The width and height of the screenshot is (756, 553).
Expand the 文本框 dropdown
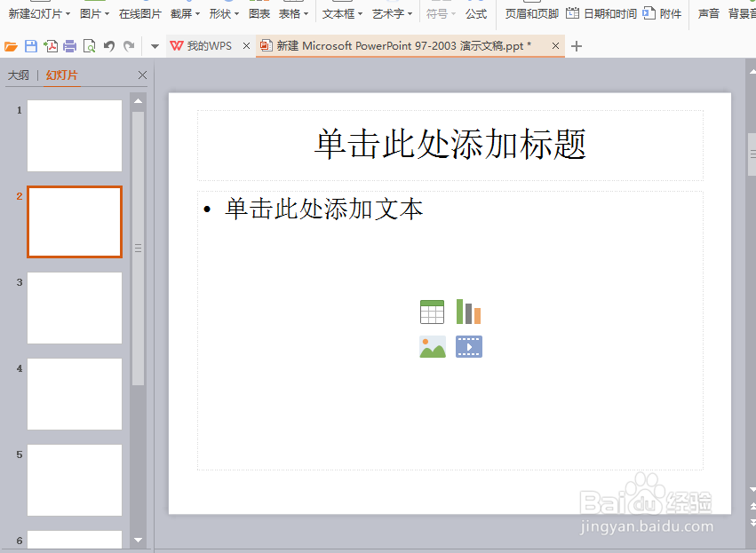[x=360, y=14]
